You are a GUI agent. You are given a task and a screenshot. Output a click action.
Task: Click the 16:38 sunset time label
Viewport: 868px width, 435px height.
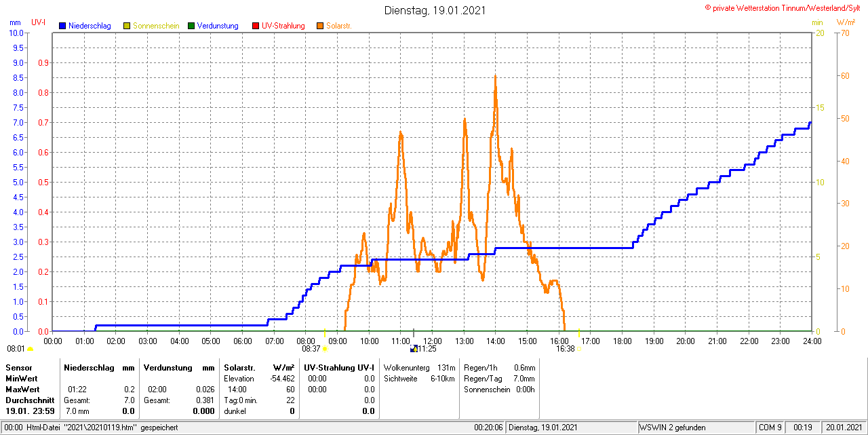click(x=566, y=349)
